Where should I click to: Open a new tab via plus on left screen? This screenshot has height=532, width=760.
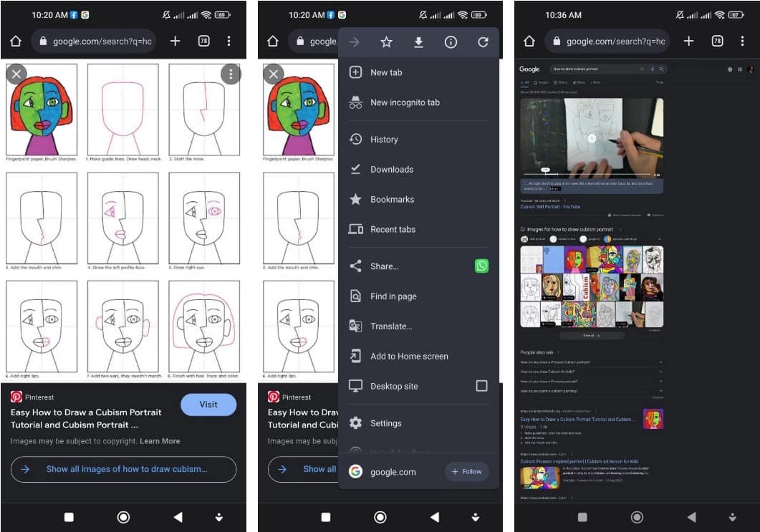175,42
